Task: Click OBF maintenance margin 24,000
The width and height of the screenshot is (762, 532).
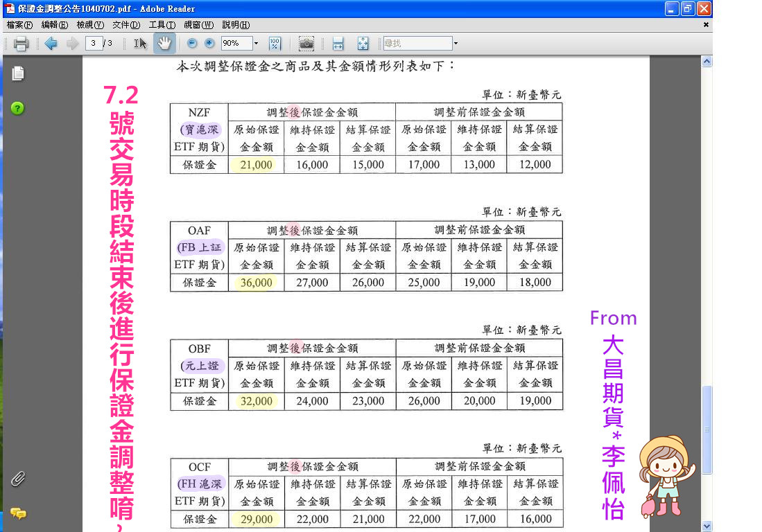Action: coord(312,401)
